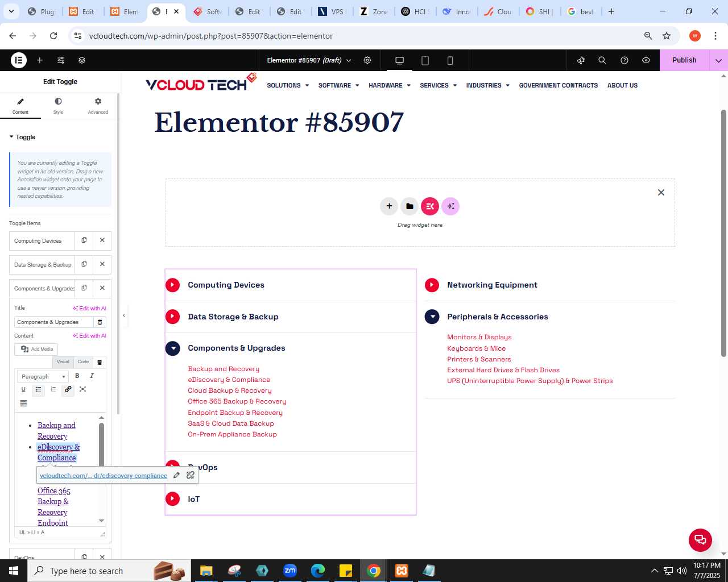Switch to tablet responsive view
Image resolution: width=728 pixels, height=582 pixels.
tap(425, 60)
